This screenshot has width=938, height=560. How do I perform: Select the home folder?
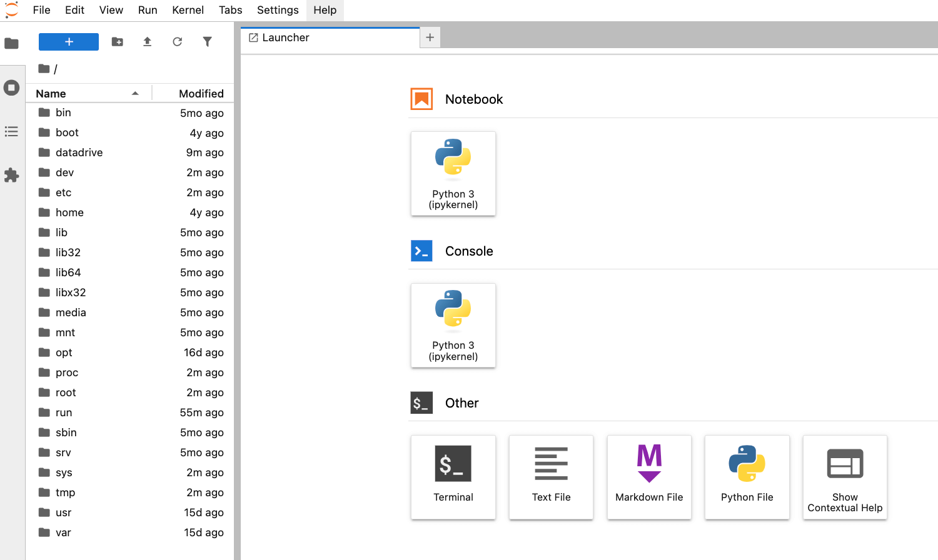pyautogui.click(x=130, y=212)
